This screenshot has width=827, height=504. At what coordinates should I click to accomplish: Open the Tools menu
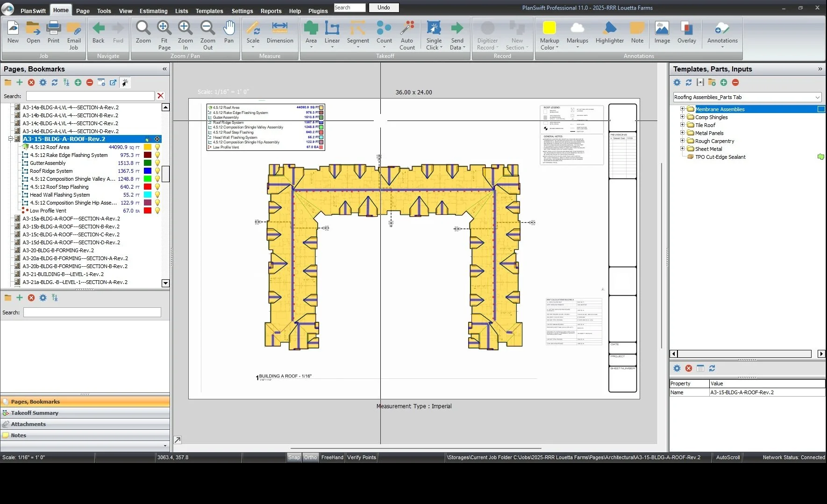104,11
